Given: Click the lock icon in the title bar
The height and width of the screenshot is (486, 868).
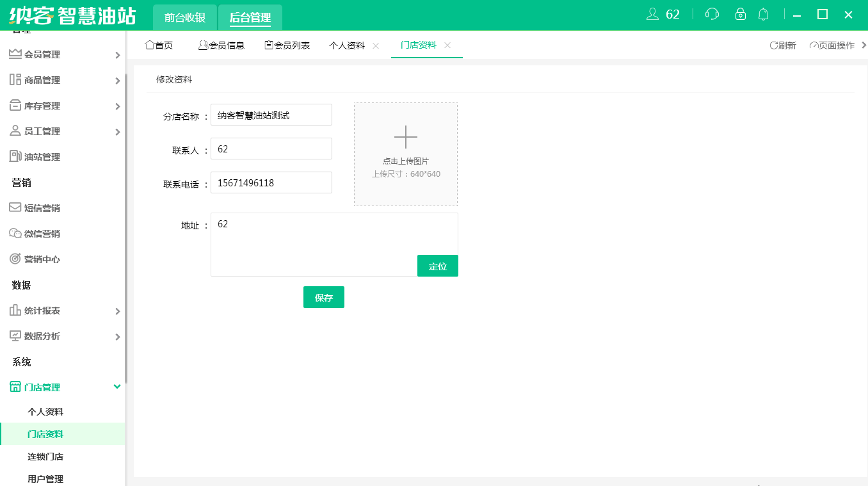Looking at the screenshot, I should tap(740, 13).
